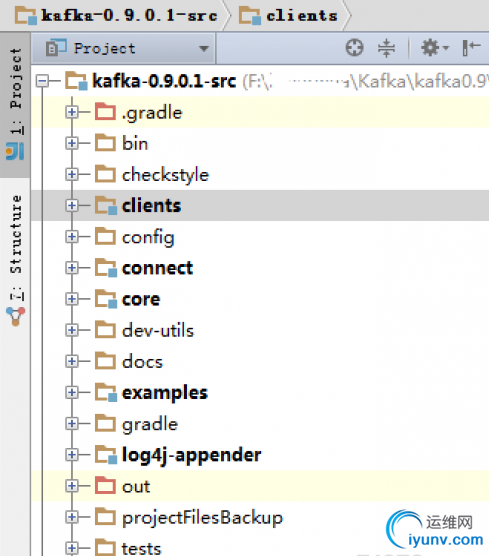Screen dimensions: 489x556
Task: Click the Hide panel icon
Action: point(471,48)
